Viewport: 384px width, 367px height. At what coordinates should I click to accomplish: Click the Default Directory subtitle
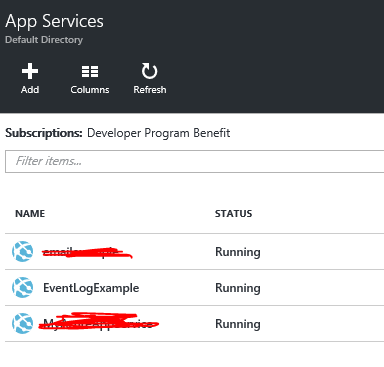pos(44,40)
